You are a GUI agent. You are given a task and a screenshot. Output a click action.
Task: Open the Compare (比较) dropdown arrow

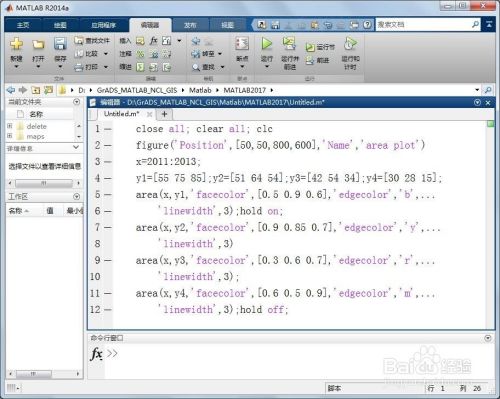pos(106,54)
